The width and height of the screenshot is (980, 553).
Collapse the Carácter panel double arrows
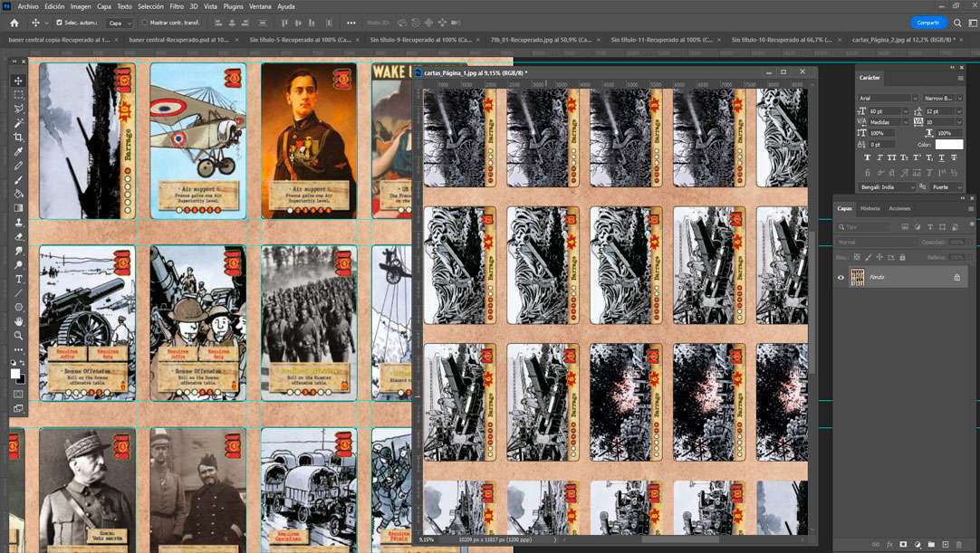click(953, 68)
